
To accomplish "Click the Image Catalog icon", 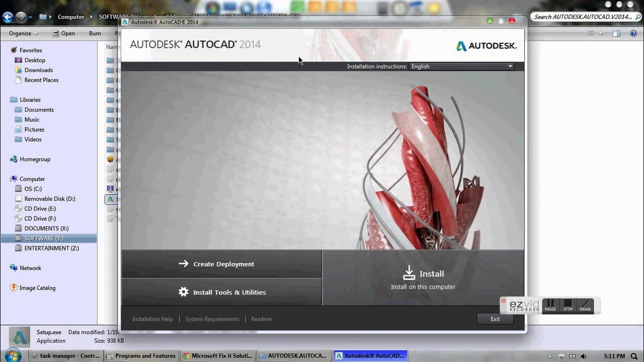I will point(14,288).
